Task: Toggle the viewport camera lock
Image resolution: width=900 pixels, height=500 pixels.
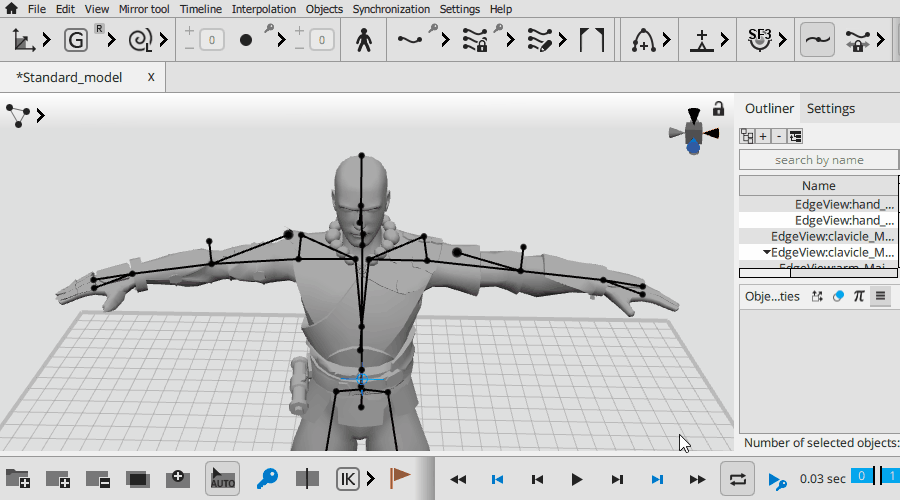Action: pos(718,109)
